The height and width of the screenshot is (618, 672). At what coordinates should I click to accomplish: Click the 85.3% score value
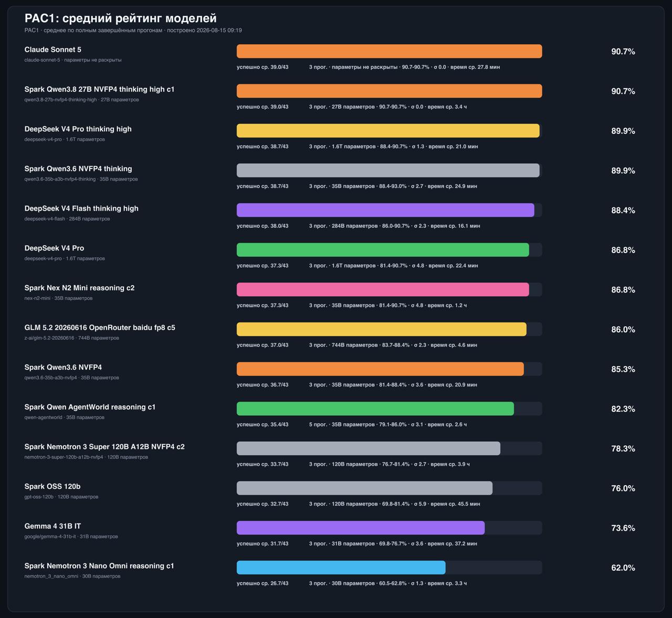623,369
